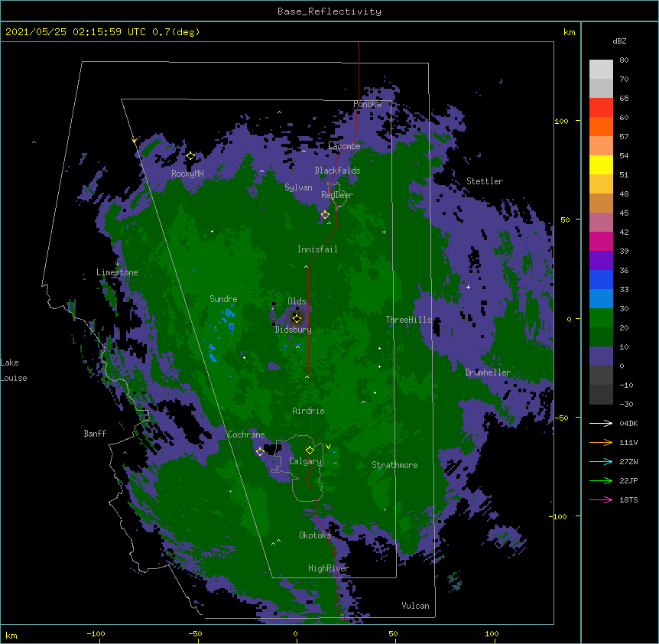Click the white 04DK arrow legend icon

[x=601, y=423]
